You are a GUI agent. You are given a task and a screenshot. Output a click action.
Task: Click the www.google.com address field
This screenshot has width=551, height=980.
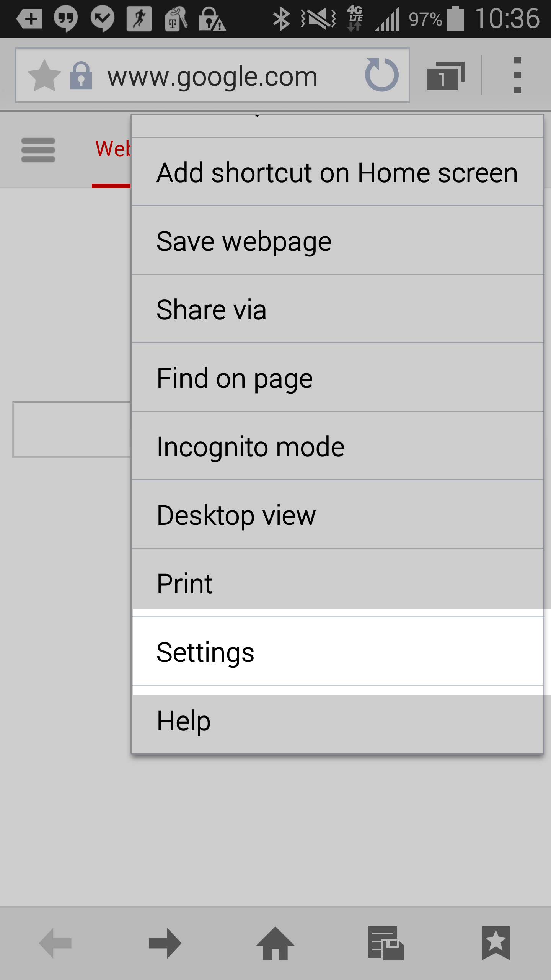212,76
